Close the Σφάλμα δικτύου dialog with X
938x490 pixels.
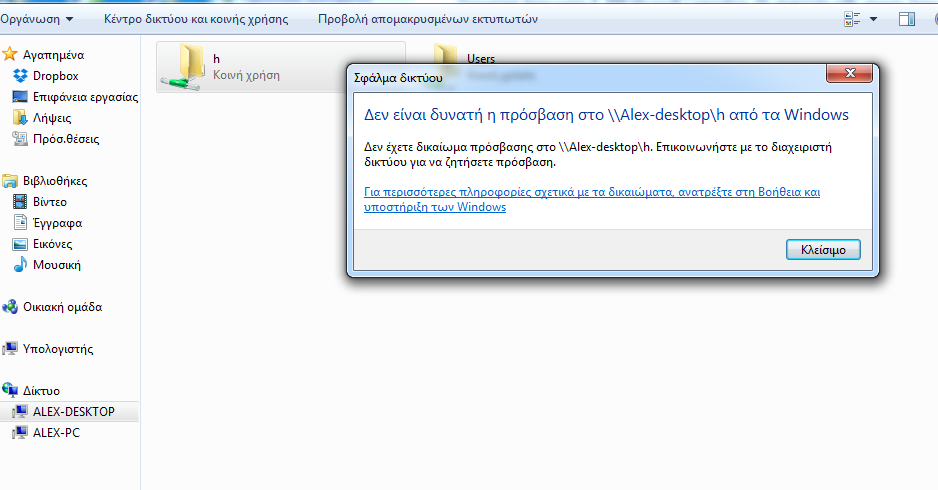849,73
